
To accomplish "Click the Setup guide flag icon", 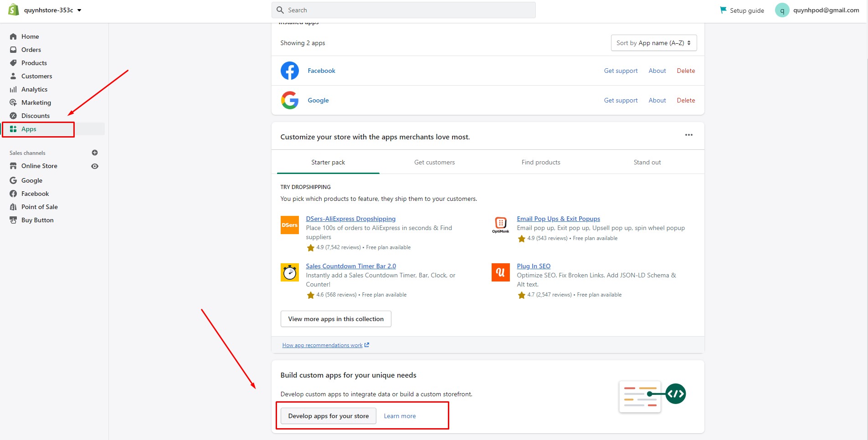I will tap(723, 10).
